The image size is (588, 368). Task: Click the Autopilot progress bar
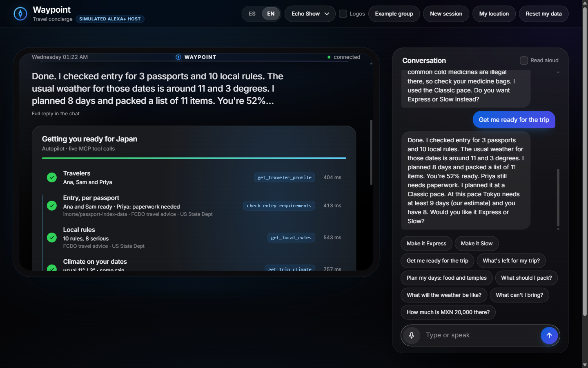194,158
